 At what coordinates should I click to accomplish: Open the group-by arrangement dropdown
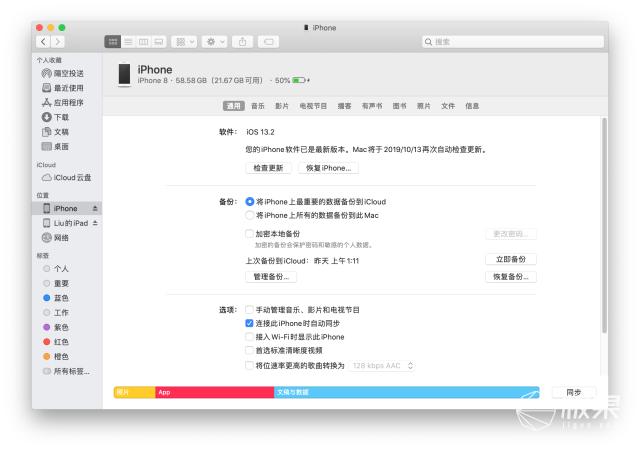pos(184,42)
